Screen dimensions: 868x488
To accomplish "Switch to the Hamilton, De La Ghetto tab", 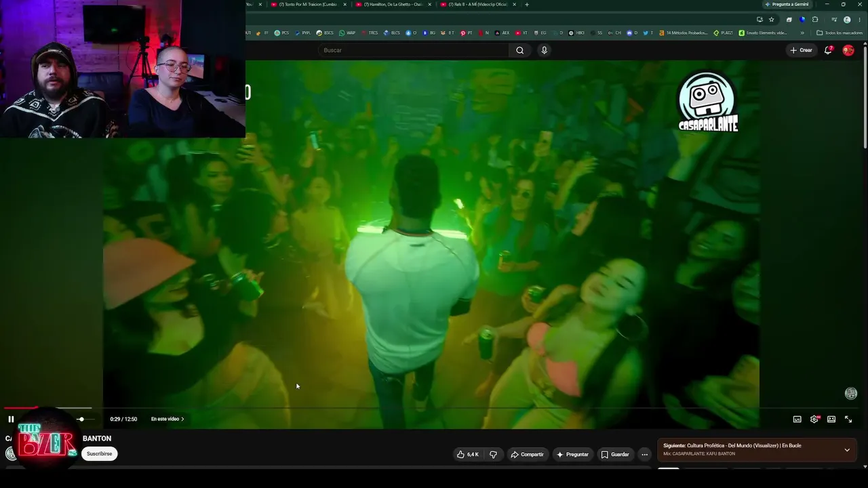I will (393, 4).
